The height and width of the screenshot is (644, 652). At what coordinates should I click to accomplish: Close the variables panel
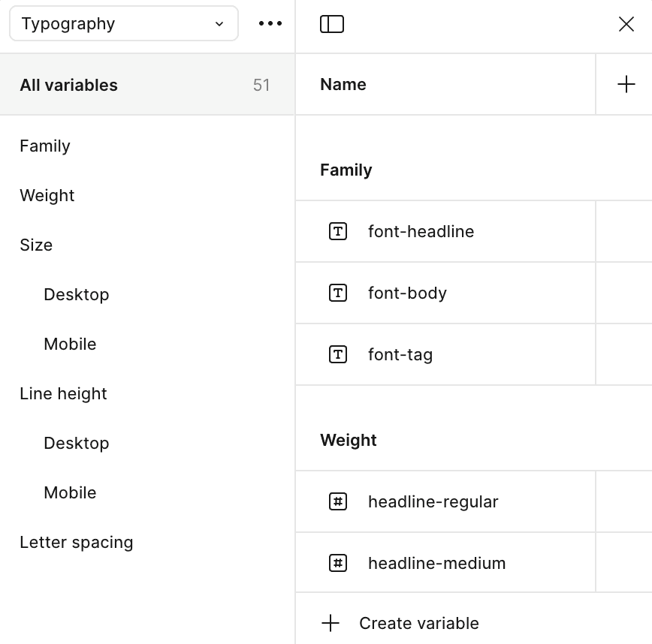pos(626,23)
